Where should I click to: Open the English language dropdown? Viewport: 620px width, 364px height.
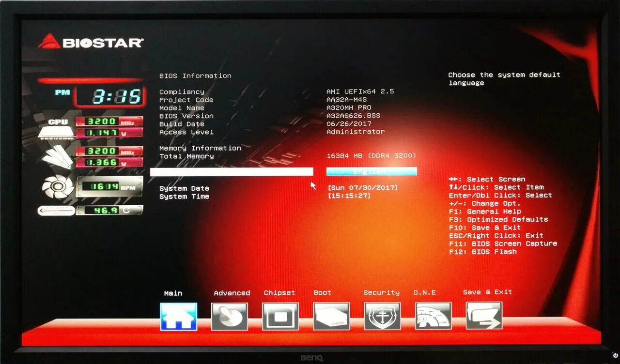pos(372,171)
